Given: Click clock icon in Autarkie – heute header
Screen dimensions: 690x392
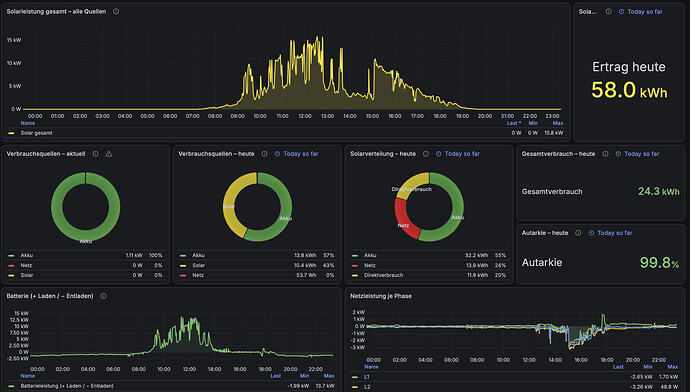Looking at the screenshot, I should pyautogui.click(x=591, y=233).
